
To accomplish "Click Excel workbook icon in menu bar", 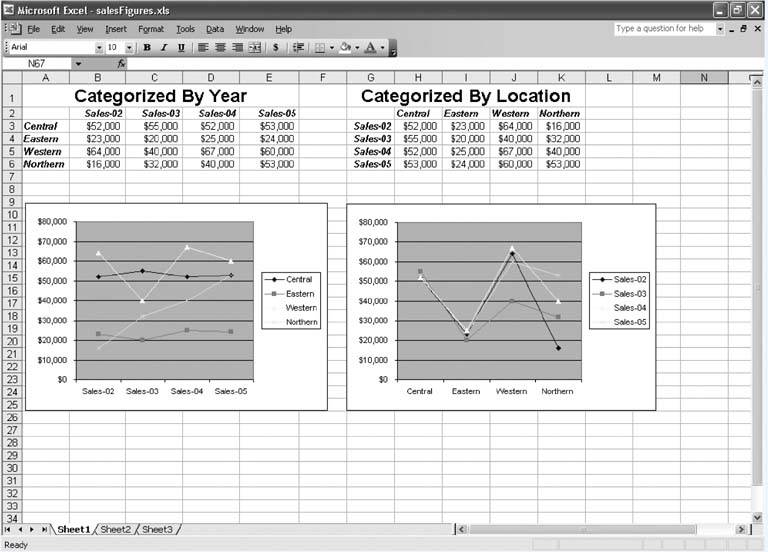I will pos(13,29).
